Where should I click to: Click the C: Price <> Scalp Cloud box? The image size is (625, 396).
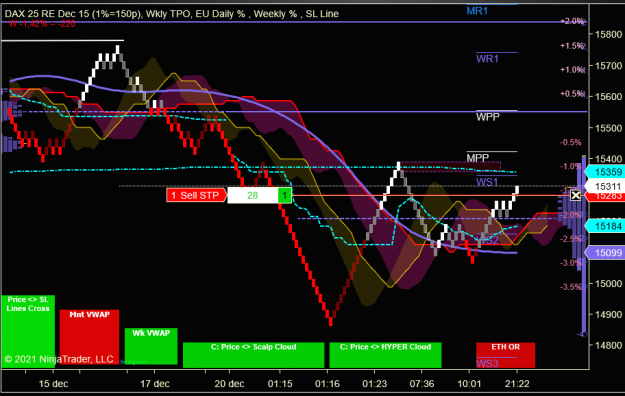tap(254, 355)
